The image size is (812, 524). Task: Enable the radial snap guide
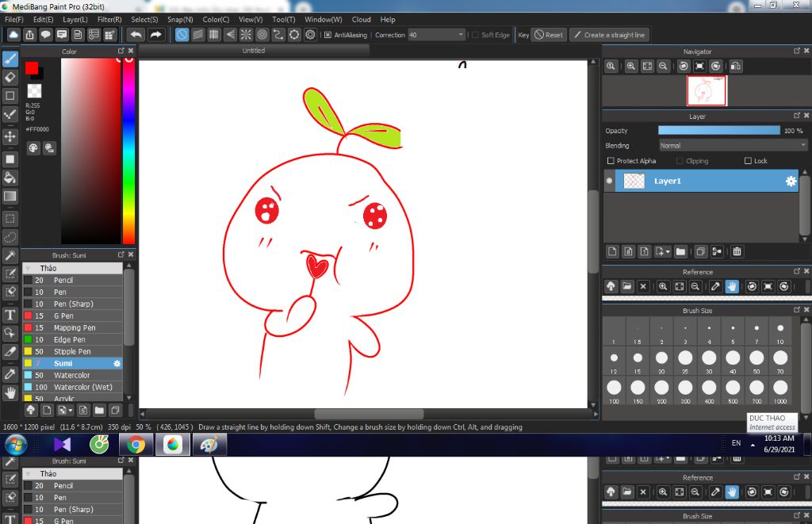pos(246,35)
